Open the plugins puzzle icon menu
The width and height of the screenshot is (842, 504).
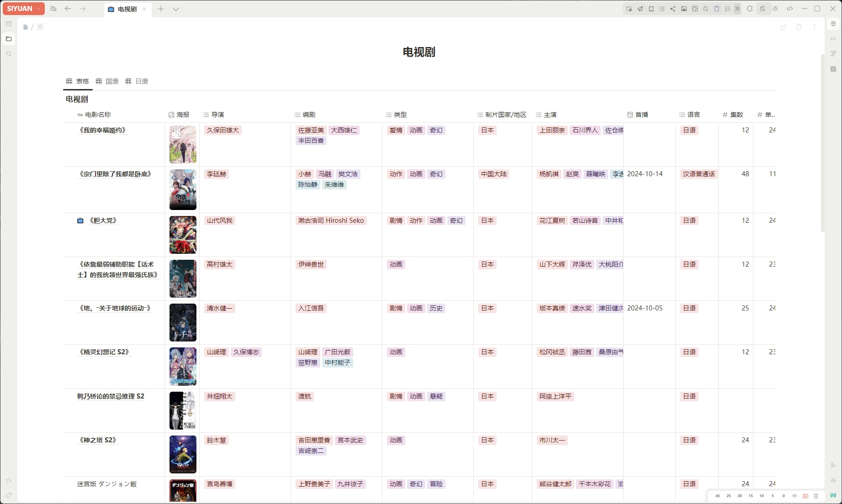750,9
